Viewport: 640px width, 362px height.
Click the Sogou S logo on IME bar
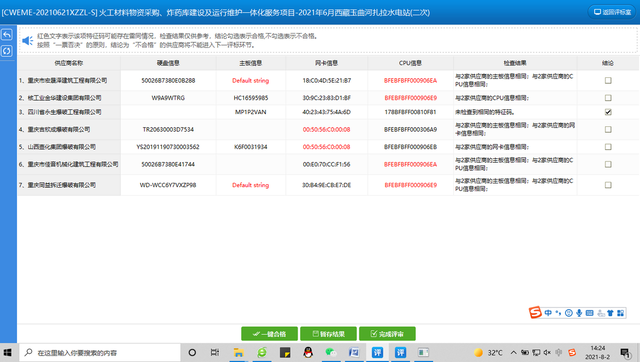click(535, 313)
